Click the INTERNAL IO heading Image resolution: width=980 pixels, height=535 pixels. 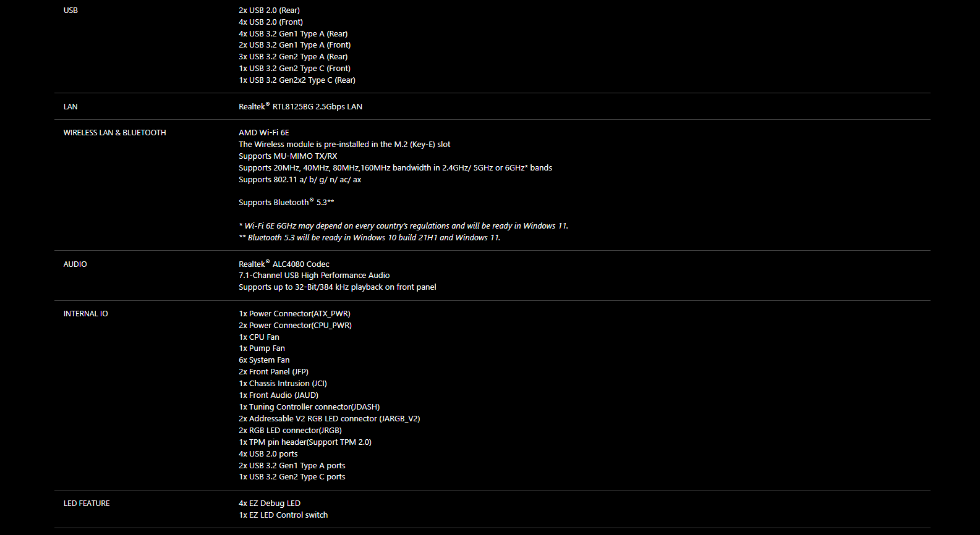click(85, 314)
